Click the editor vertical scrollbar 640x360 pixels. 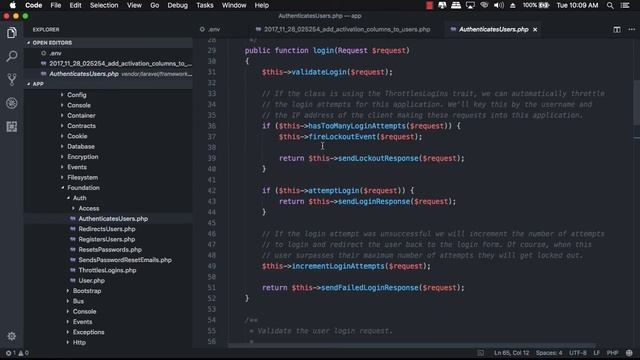[637, 96]
